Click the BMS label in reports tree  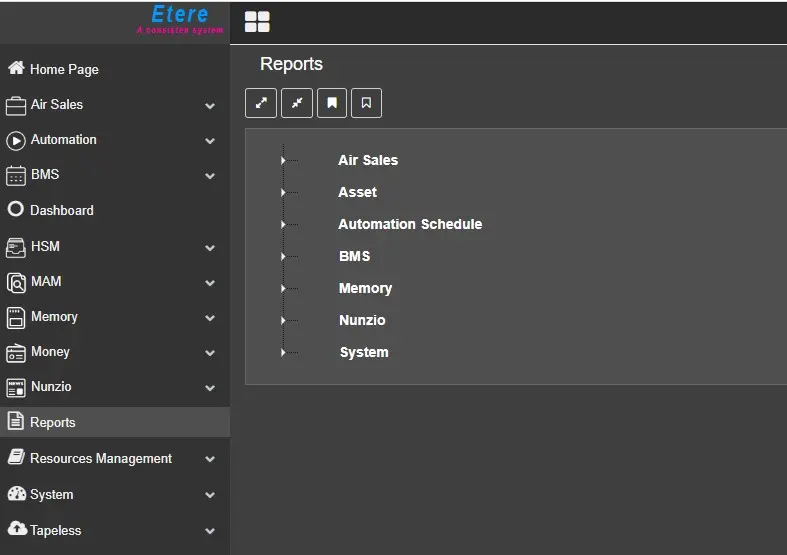coord(354,256)
